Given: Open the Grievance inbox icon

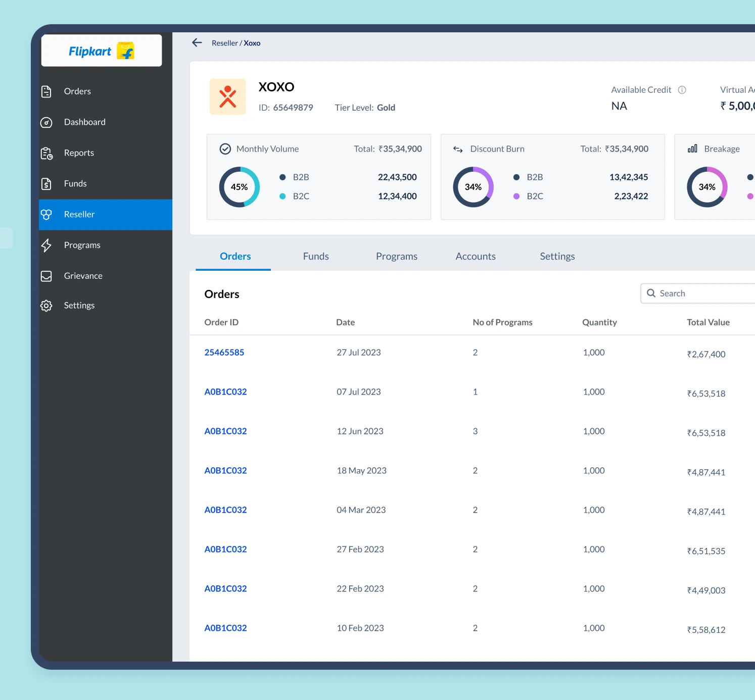Looking at the screenshot, I should (x=46, y=276).
